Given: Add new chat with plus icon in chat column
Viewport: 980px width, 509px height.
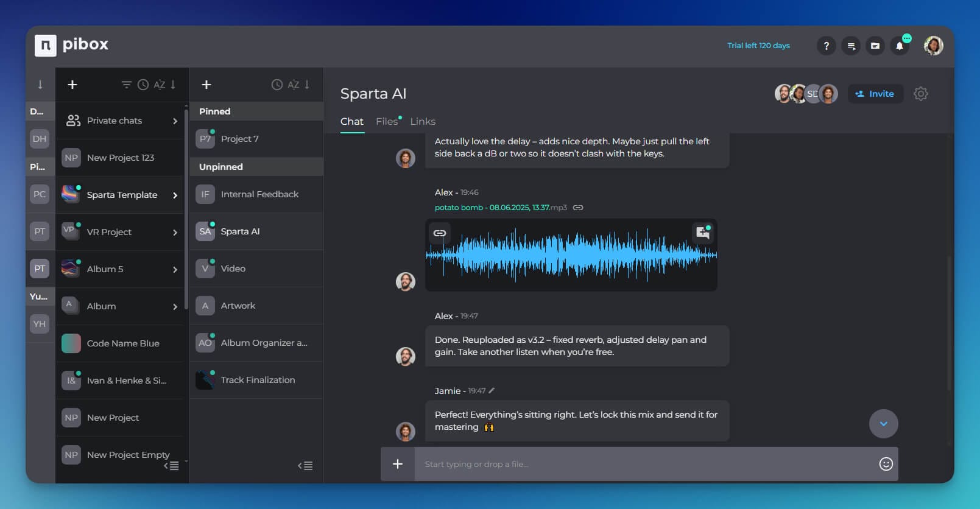Looking at the screenshot, I should (206, 85).
